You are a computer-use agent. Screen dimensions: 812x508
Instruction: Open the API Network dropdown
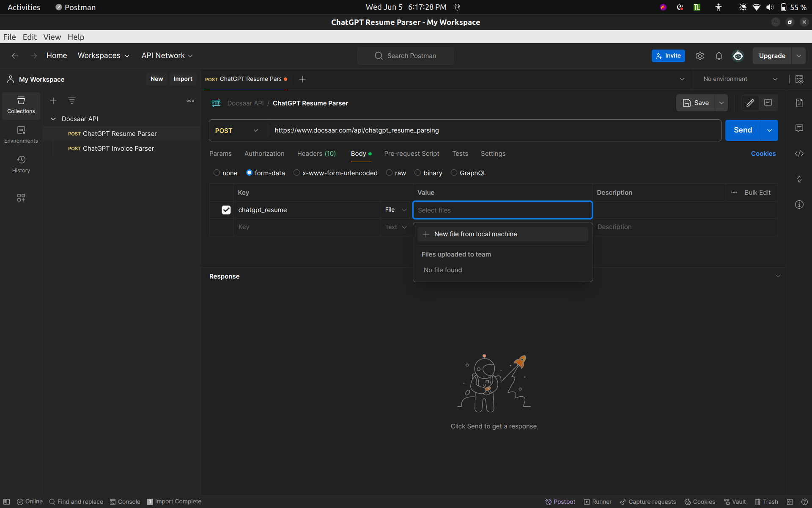[x=167, y=56]
